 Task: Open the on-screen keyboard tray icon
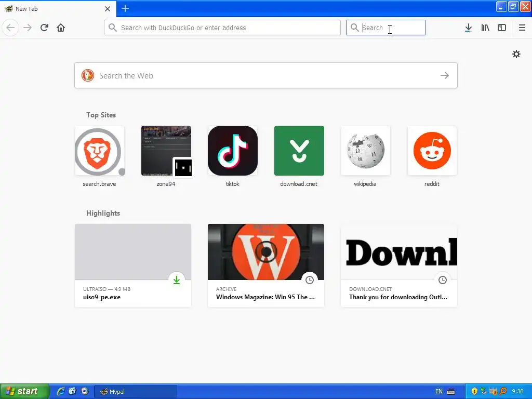[451, 392]
